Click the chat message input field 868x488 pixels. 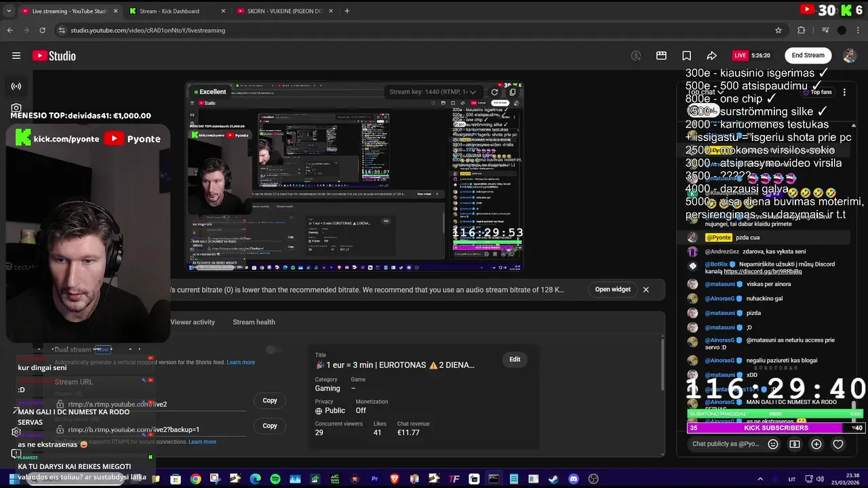[726, 444]
